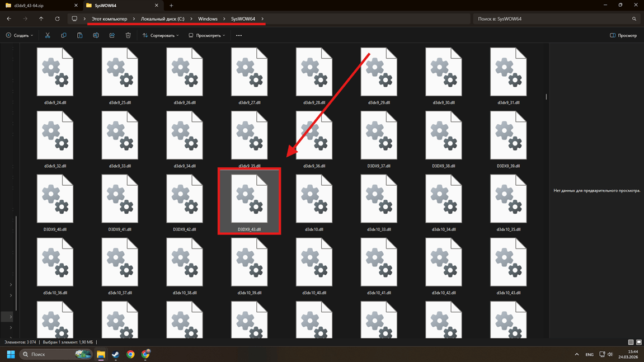Open the three-dots more options menu
The image size is (644, 362).
[x=239, y=35]
